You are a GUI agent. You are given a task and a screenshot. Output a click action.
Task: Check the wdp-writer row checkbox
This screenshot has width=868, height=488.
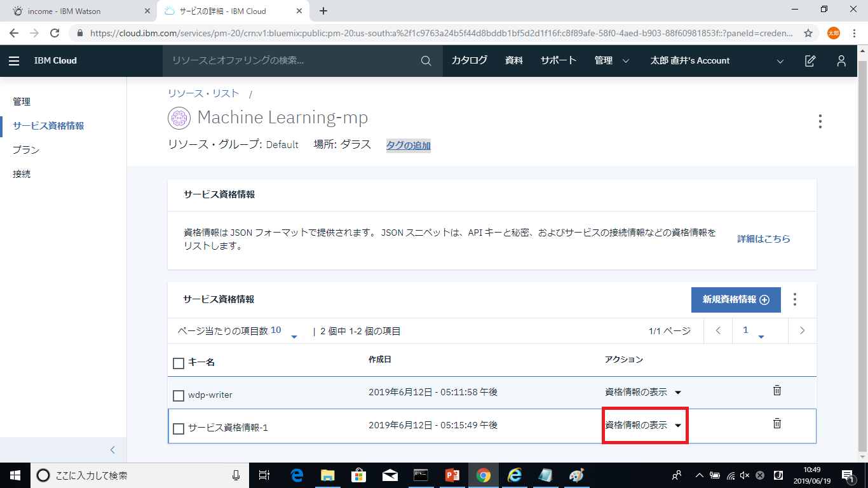point(179,396)
